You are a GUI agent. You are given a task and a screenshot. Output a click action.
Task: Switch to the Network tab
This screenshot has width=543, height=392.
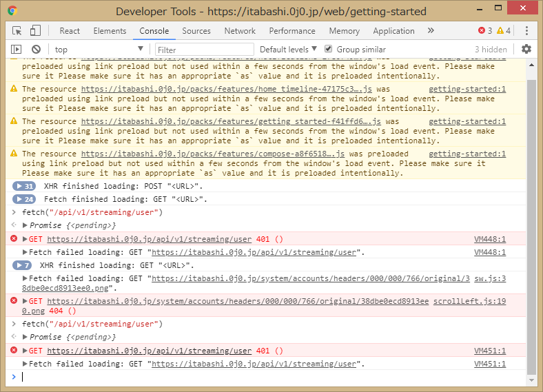[240, 31]
